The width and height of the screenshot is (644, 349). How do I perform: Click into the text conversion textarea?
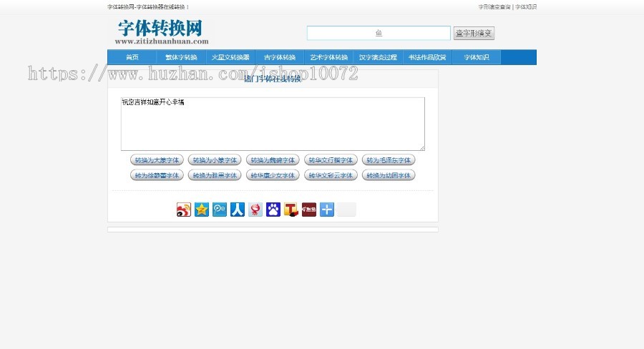(273, 124)
